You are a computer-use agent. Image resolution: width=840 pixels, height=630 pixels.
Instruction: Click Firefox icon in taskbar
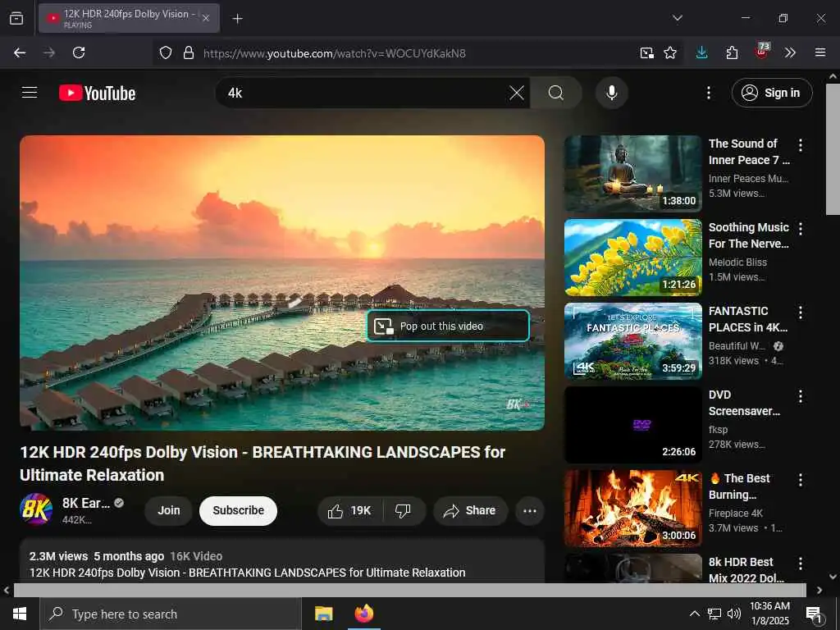coord(364,614)
